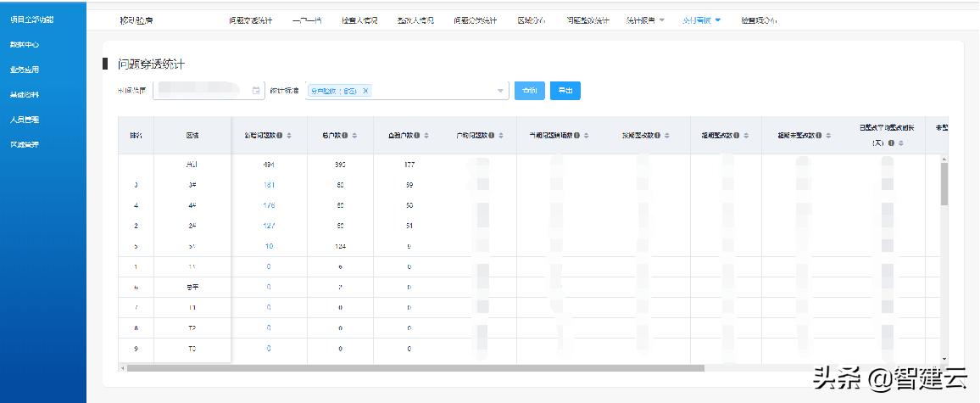Open 基础资料 in the sidebar
This screenshot has width=980, height=403.
[25, 94]
